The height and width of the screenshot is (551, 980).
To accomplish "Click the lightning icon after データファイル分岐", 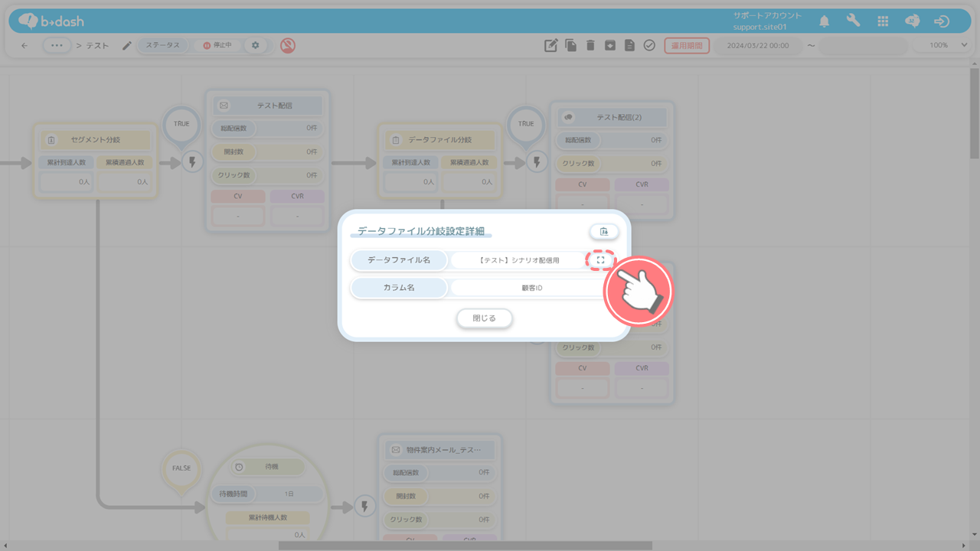I will [537, 161].
